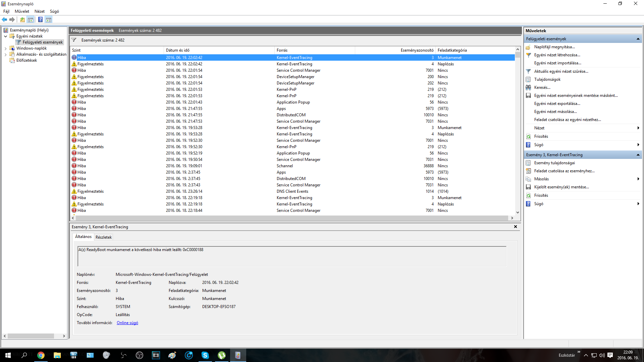Open Naplófájl megnyitása action
Screen dimensions: 644x362
[x=554, y=47]
